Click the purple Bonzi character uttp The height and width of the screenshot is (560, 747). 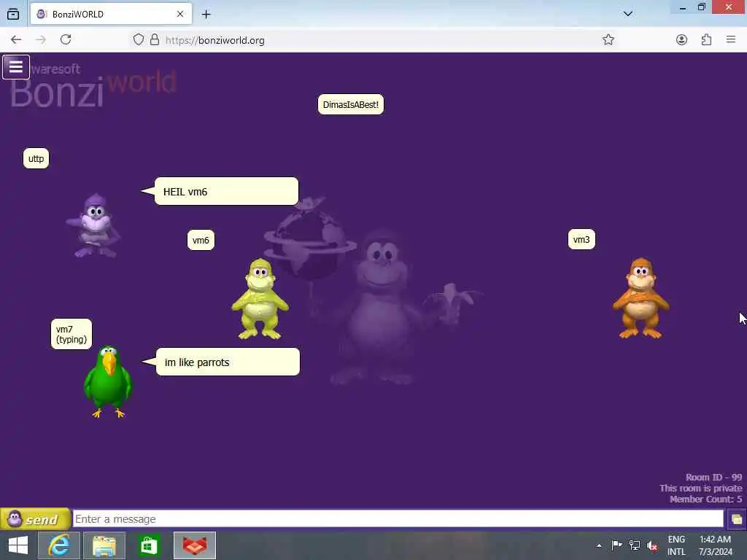94,226
